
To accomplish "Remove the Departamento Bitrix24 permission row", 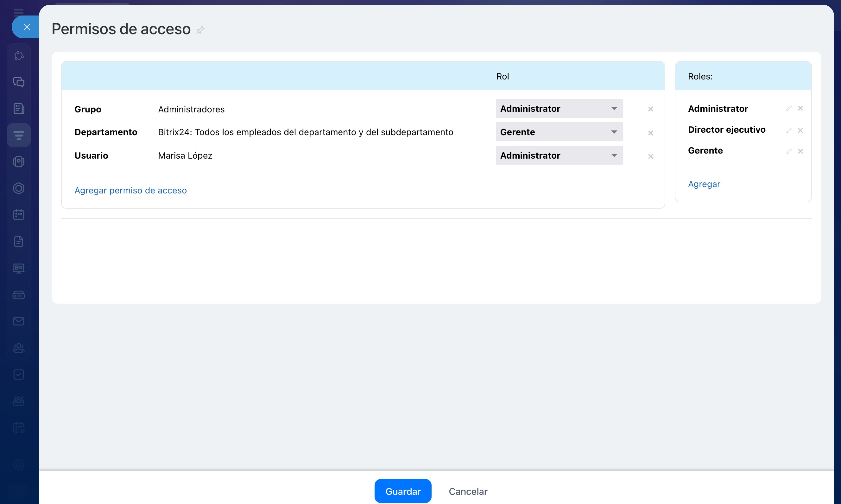I will [x=650, y=133].
